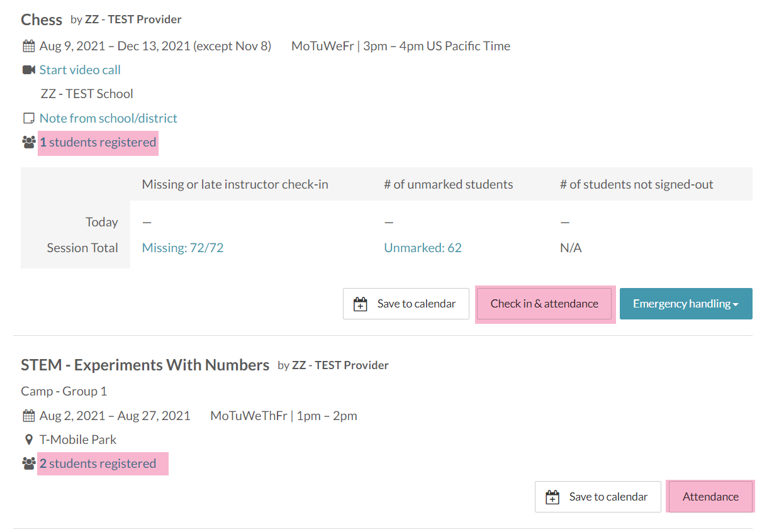Screen dimensions: 762x532
Task: Click the note icon beside Note from school/district
Action: (x=28, y=118)
